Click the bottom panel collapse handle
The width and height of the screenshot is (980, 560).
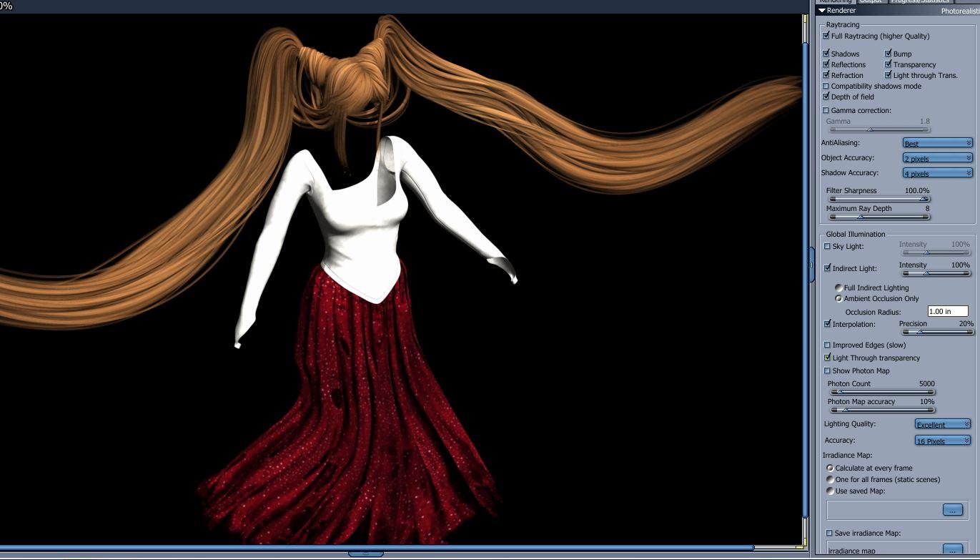pyautogui.click(x=366, y=554)
